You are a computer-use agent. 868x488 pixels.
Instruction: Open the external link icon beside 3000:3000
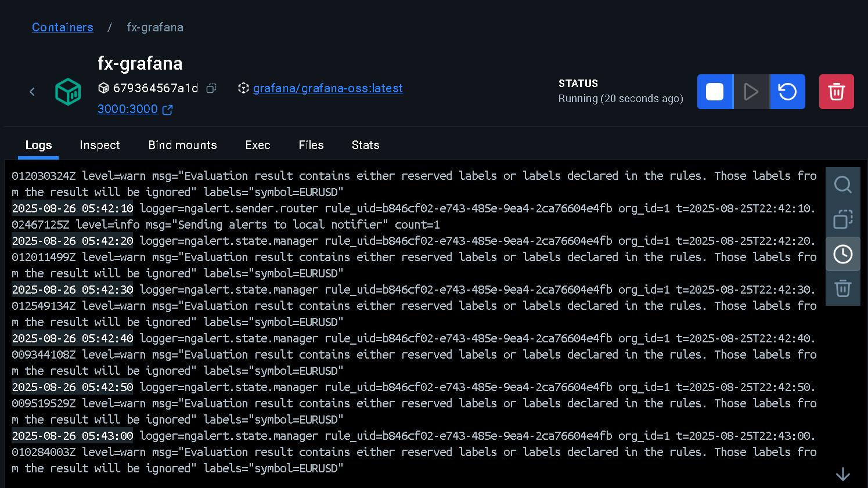[167, 110]
